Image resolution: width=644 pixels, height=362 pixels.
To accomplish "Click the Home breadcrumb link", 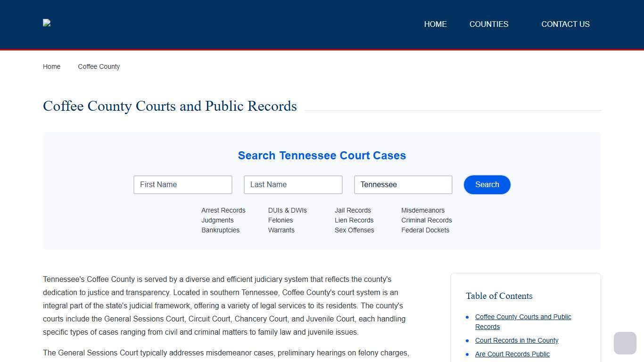I will tap(51, 66).
